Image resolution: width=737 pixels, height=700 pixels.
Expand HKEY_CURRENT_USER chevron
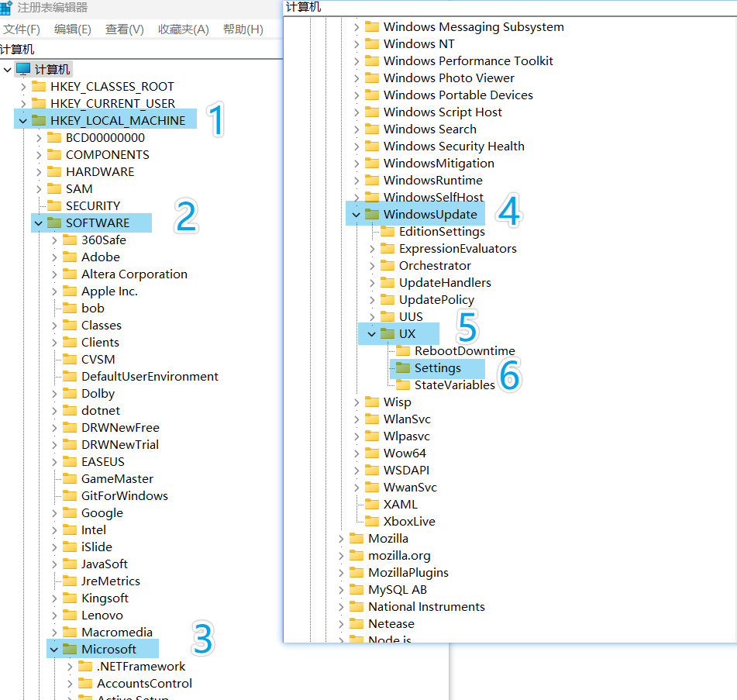(x=23, y=103)
